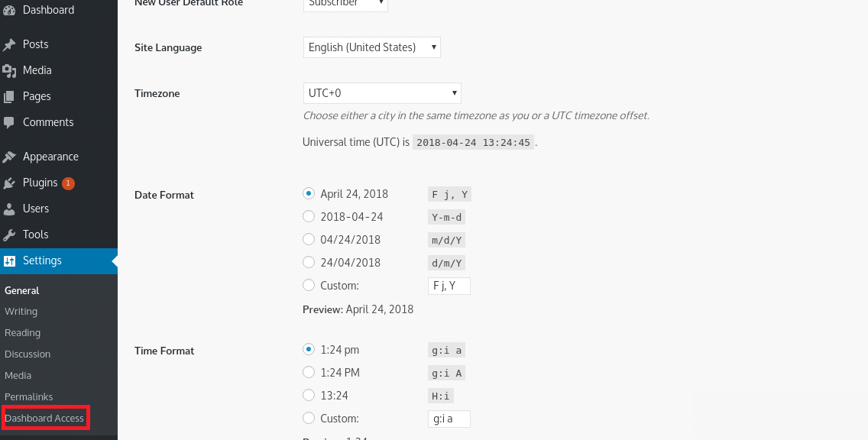
Task: Choose the 1:24 PM time format
Action: [x=309, y=372]
